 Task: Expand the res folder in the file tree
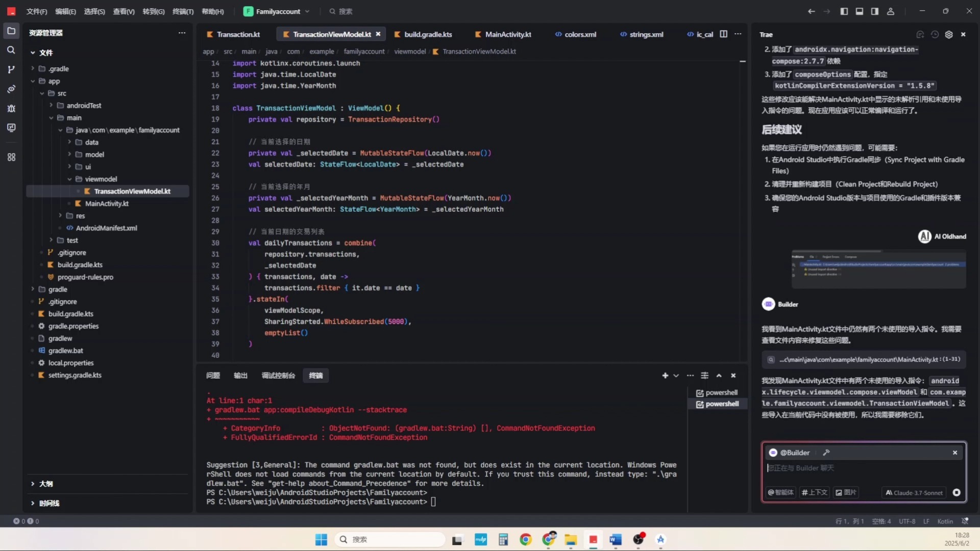[60, 216]
